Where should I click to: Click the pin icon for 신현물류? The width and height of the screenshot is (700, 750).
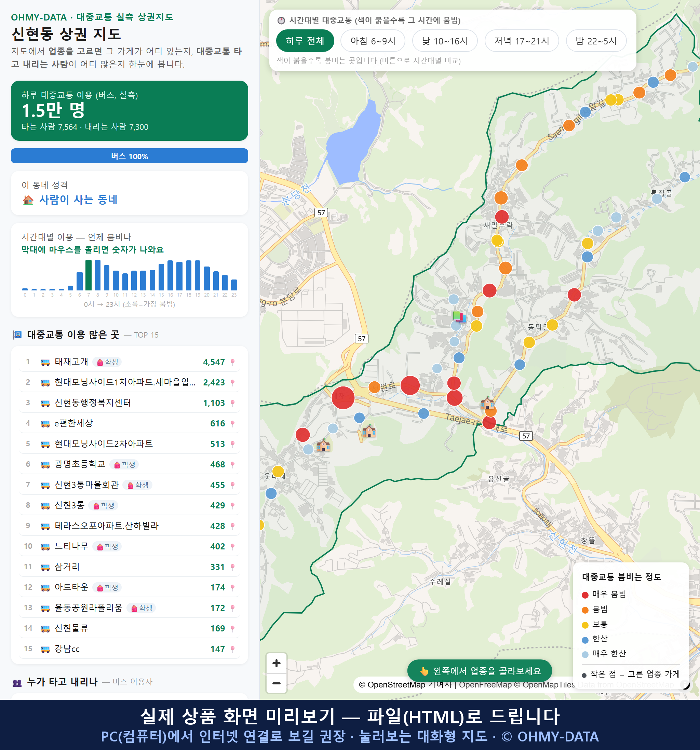[232, 628]
